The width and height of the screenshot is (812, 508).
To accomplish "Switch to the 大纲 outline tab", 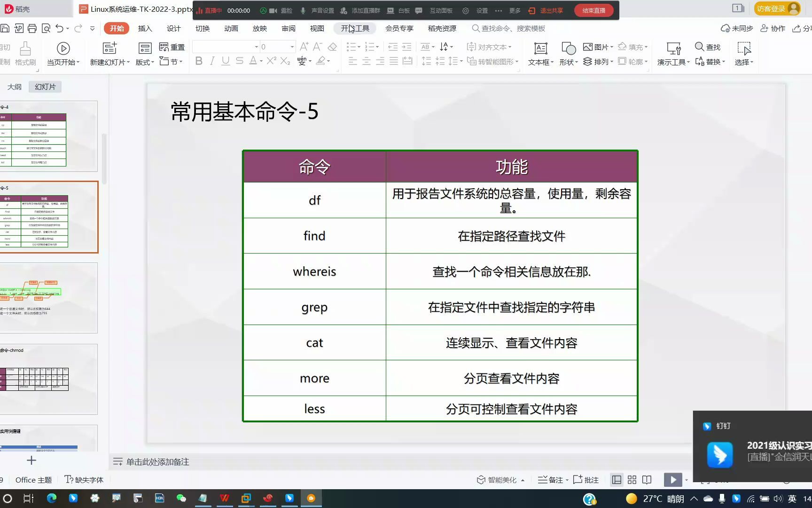I will coord(15,87).
